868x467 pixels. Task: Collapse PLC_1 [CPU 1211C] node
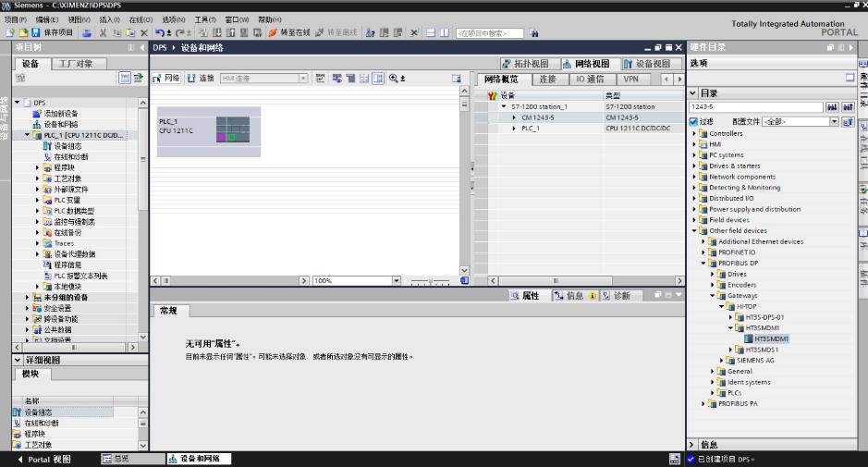[27, 135]
